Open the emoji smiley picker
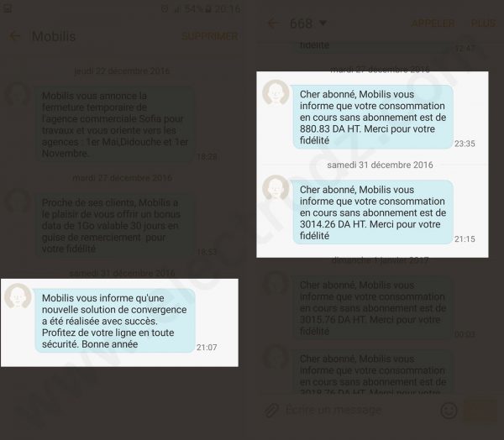Viewport: 504px width, 440px height. (449, 411)
